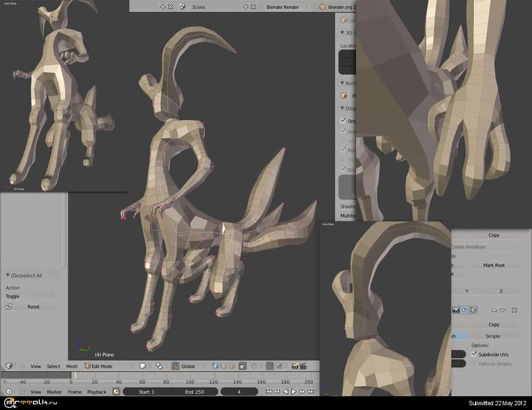The width and height of the screenshot is (532, 410).
Task: Delete the current screen layout
Action: pos(170,7)
